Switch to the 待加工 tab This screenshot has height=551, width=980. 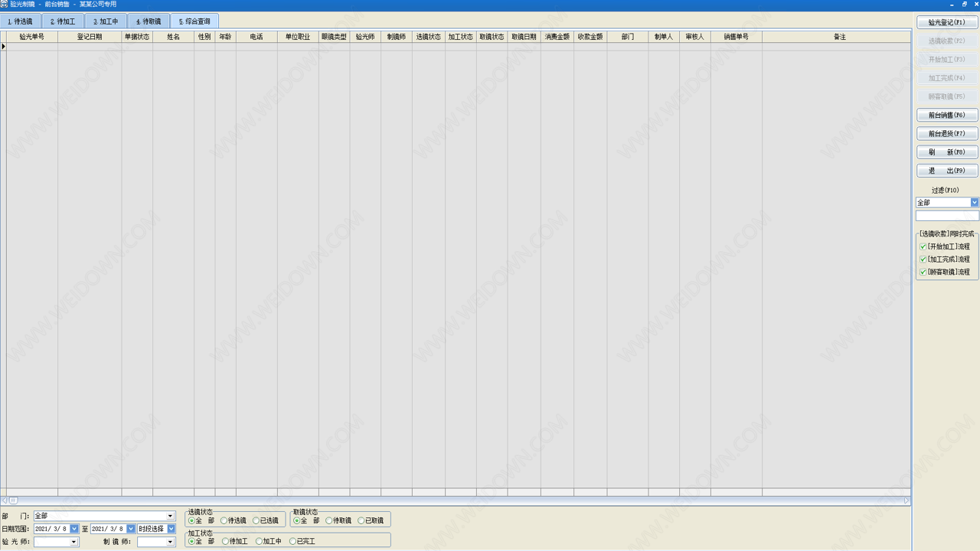[x=63, y=21]
